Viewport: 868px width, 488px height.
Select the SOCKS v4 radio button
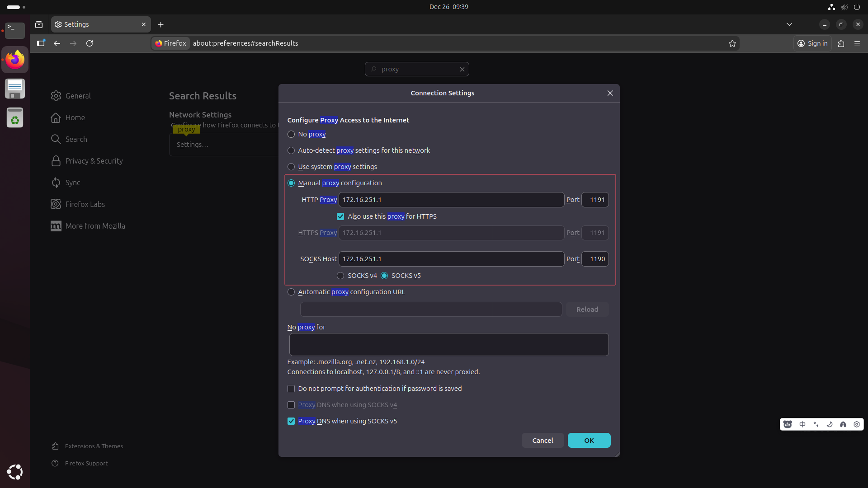pyautogui.click(x=340, y=276)
